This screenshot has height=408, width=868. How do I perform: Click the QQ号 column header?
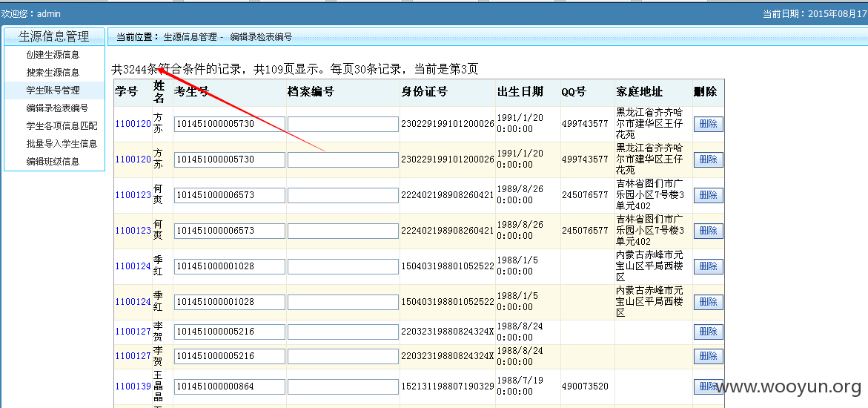click(574, 92)
